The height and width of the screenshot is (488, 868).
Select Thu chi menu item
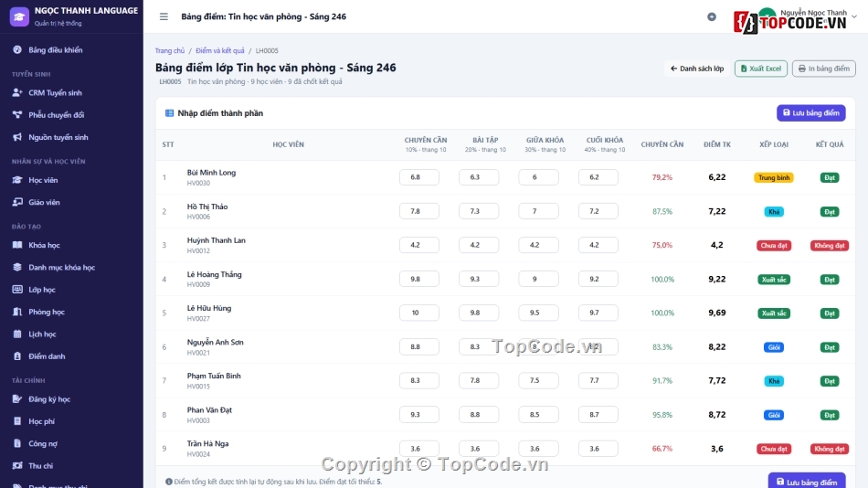(71, 465)
